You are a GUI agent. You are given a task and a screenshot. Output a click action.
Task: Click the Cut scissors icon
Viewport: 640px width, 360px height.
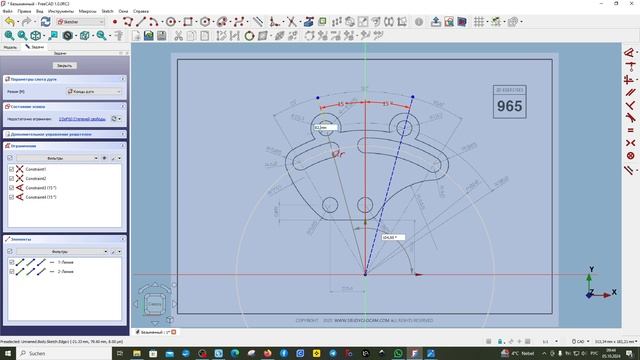178,36
